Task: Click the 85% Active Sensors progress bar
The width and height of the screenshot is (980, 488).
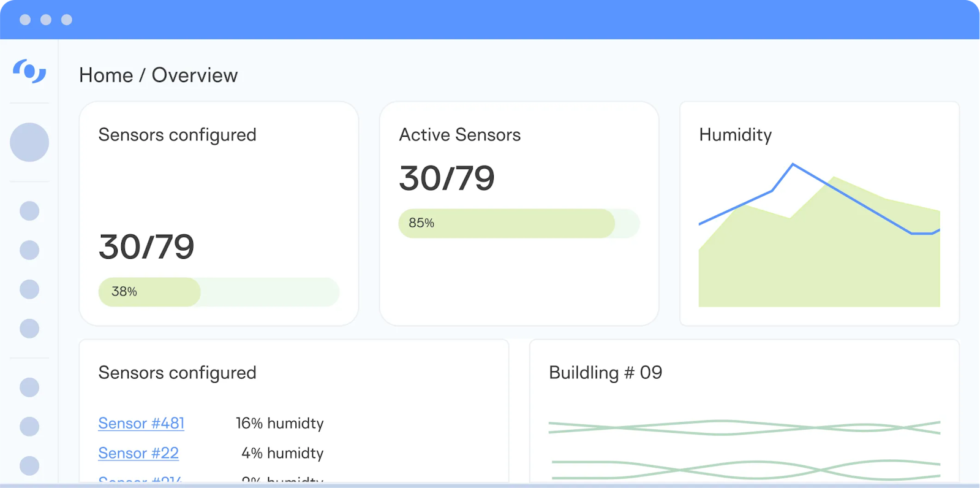Action: [x=519, y=223]
